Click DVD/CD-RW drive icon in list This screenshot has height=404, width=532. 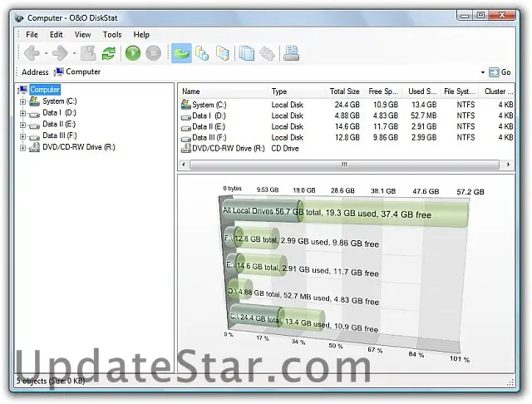pyautogui.click(x=185, y=148)
